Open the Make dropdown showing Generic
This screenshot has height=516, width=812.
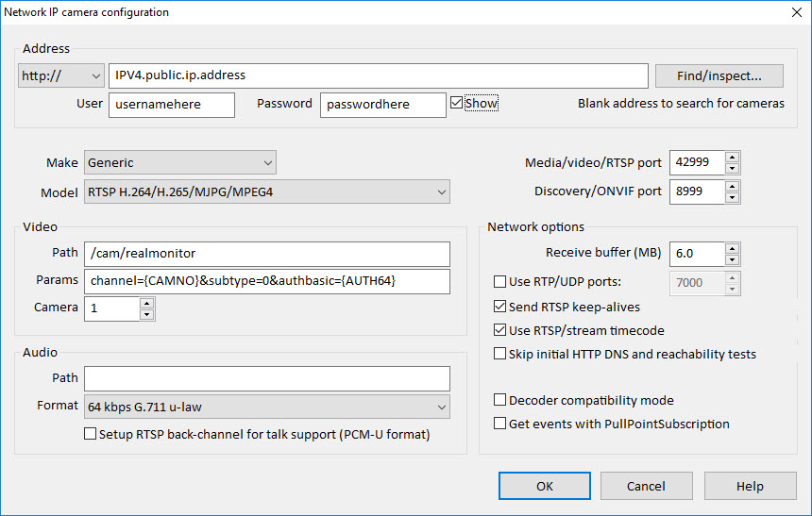coord(179,162)
